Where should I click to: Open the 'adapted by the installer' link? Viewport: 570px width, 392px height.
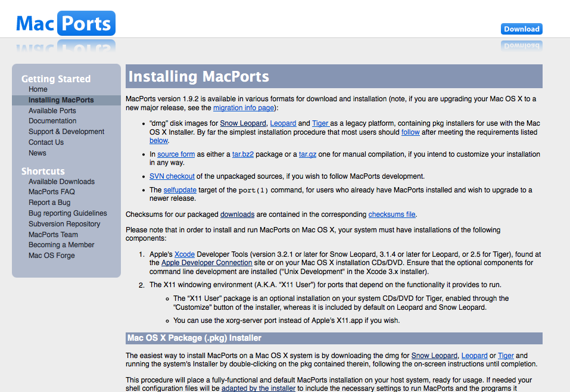point(258,388)
